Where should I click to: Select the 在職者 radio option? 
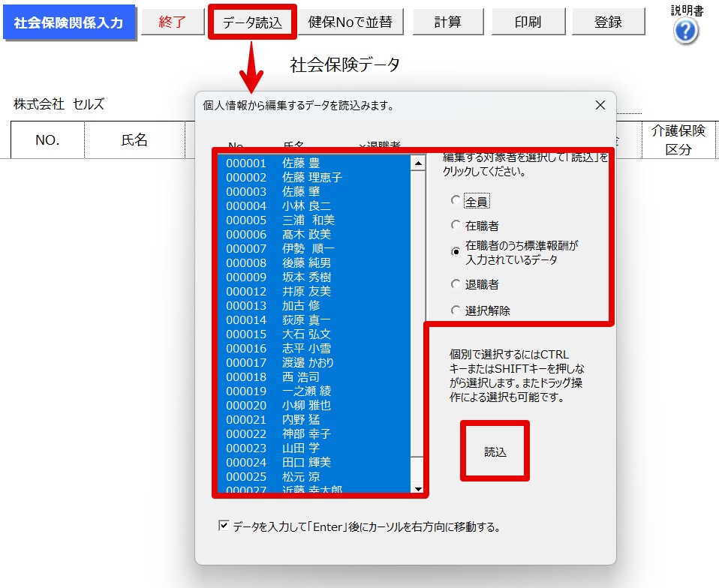point(456,225)
